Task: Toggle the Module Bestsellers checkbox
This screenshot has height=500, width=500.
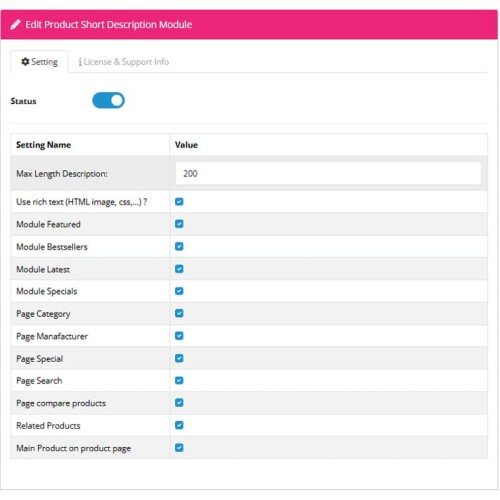Action: pos(179,246)
